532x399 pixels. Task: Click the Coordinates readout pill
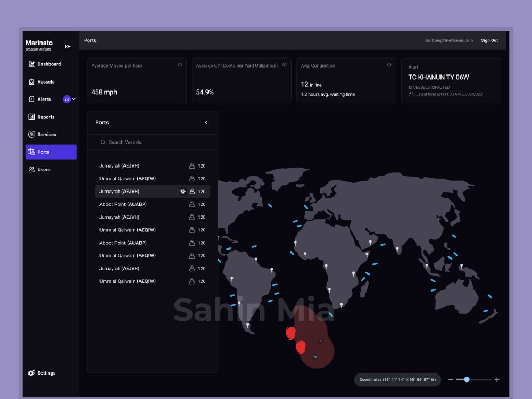pyautogui.click(x=397, y=380)
